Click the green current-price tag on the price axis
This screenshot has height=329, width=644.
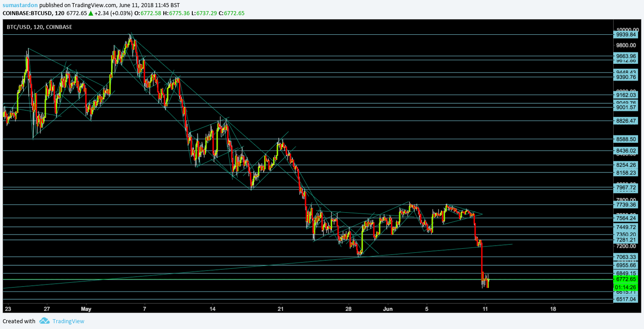(x=626, y=279)
